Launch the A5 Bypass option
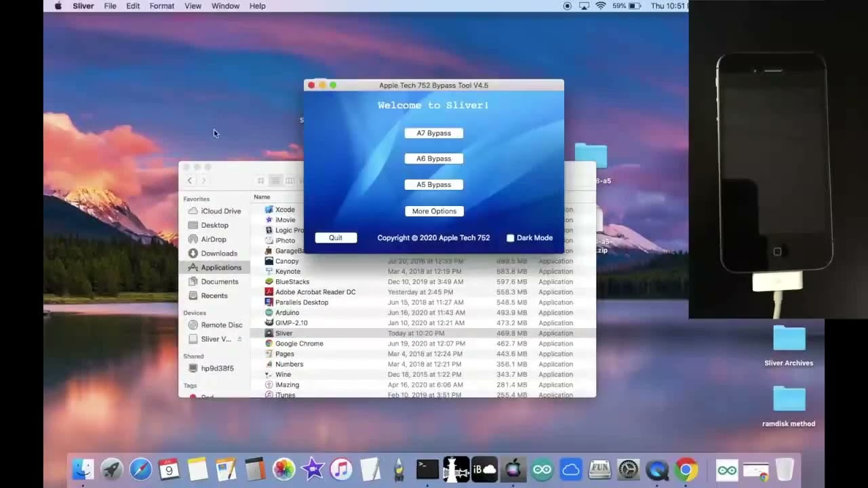Viewport: 868px width, 488px height. tap(434, 184)
